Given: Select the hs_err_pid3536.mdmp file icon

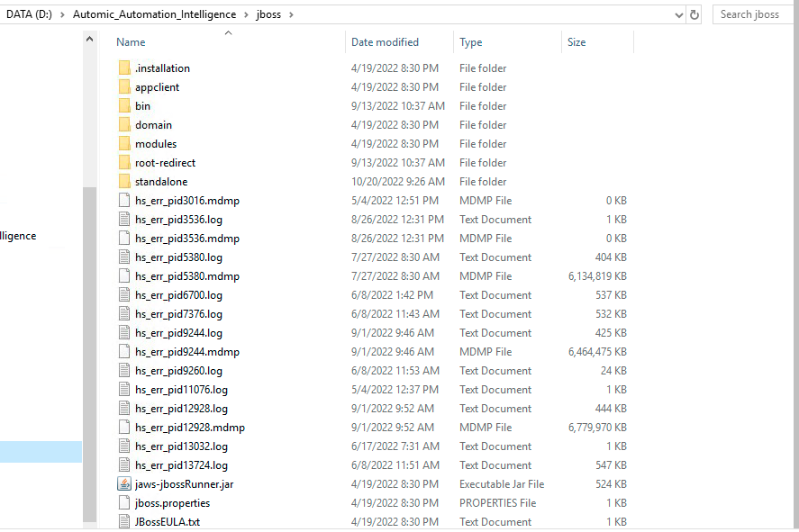Looking at the screenshot, I should tap(124, 239).
